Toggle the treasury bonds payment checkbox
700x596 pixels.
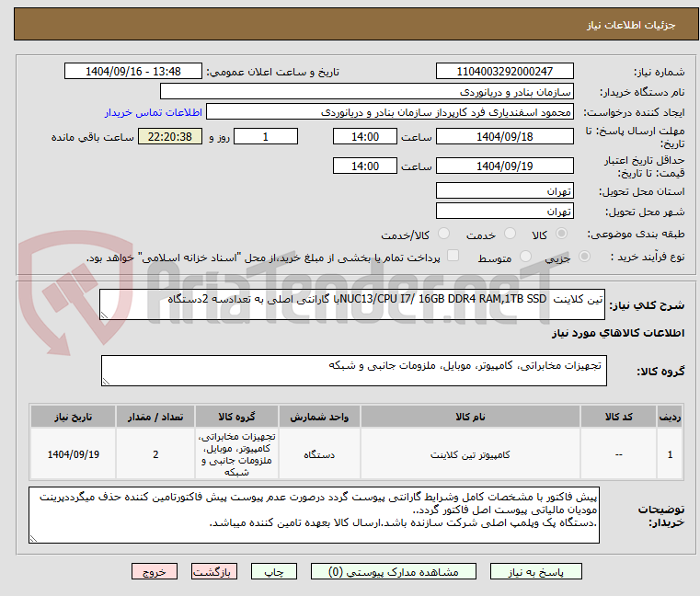pos(453,258)
